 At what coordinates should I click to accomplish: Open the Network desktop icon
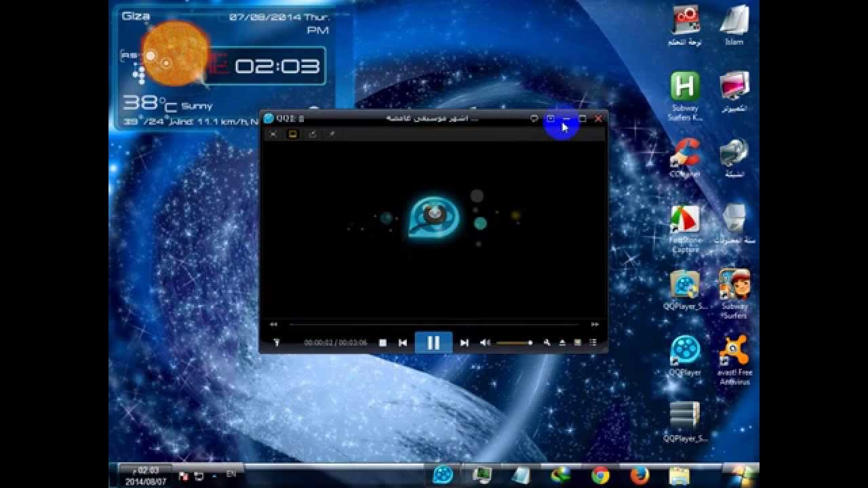coord(734,158)
